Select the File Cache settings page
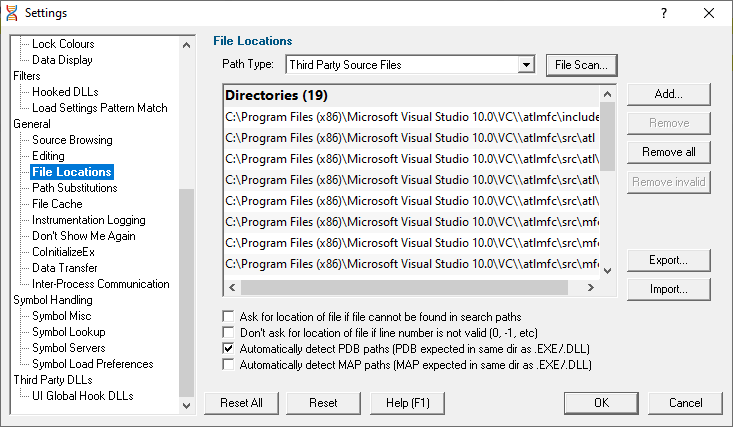 [x=57, y=204]
